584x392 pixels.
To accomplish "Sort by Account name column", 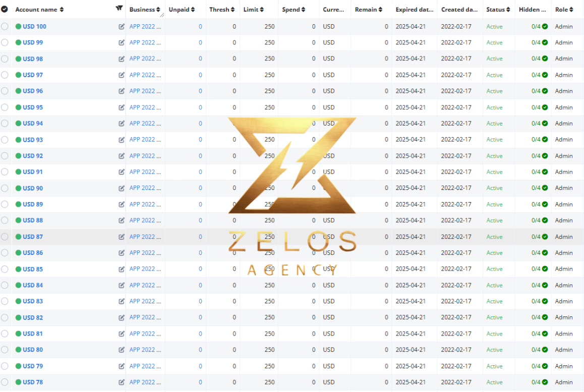I will [x=62, y=10].
